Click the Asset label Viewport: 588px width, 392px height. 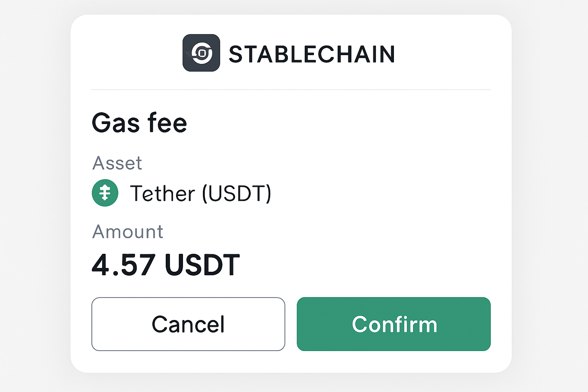point(117,163)
